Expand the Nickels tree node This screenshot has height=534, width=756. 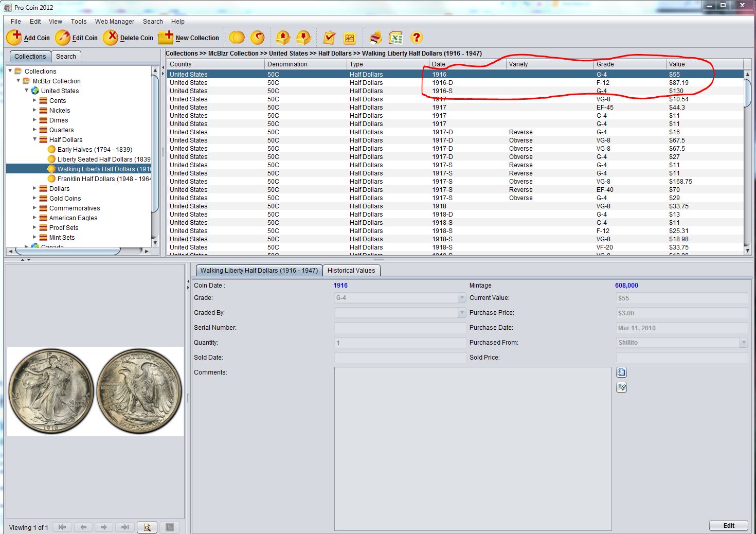pyautogui.click(x=34, y=110)
